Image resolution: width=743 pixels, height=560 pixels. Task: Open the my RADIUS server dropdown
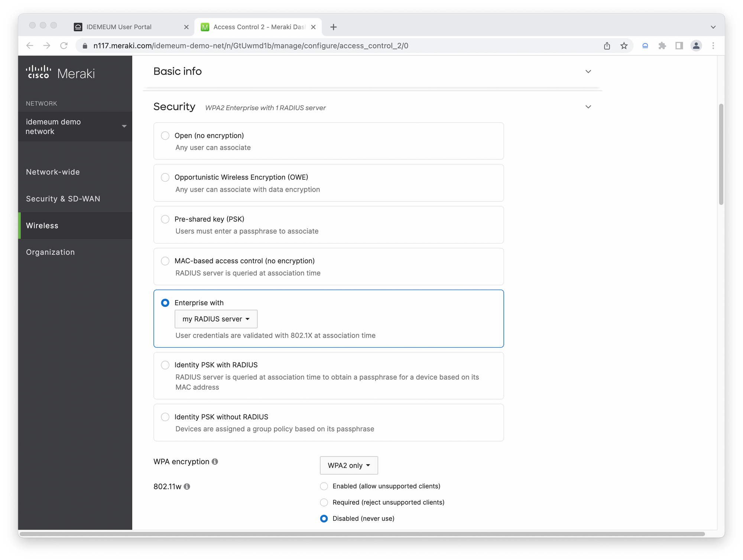(x=215, y=319)
